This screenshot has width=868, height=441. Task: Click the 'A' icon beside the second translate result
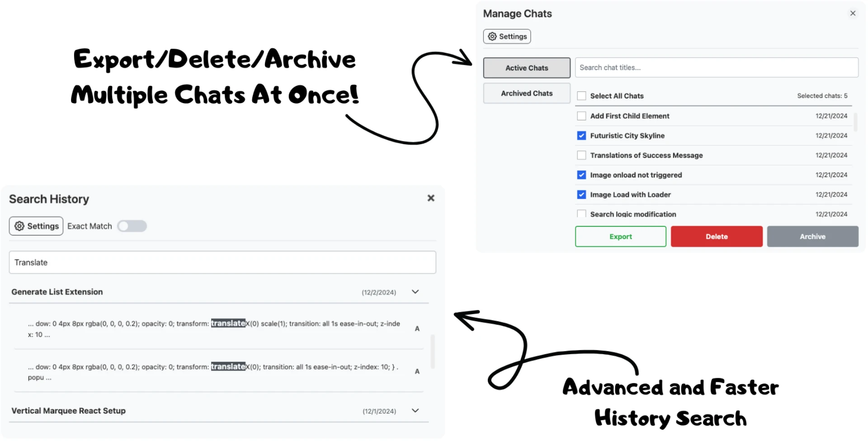pyautogui.click(x=417, y=371)
